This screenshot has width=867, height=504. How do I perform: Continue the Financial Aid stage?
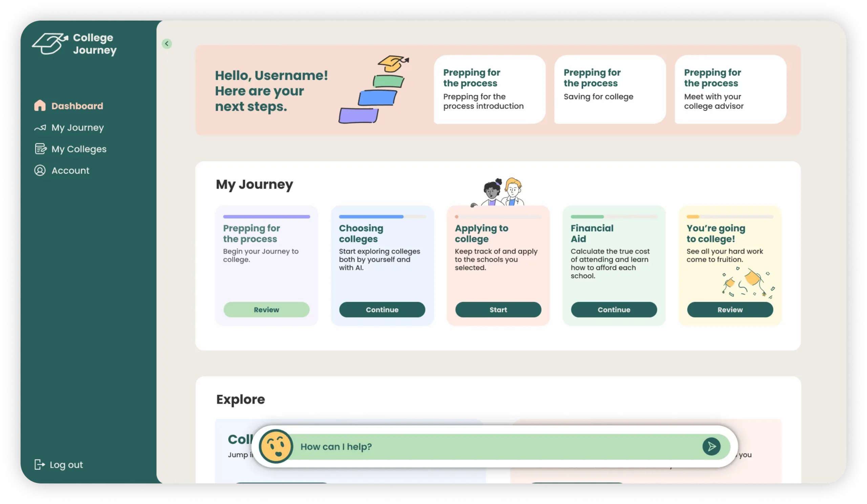614,310
